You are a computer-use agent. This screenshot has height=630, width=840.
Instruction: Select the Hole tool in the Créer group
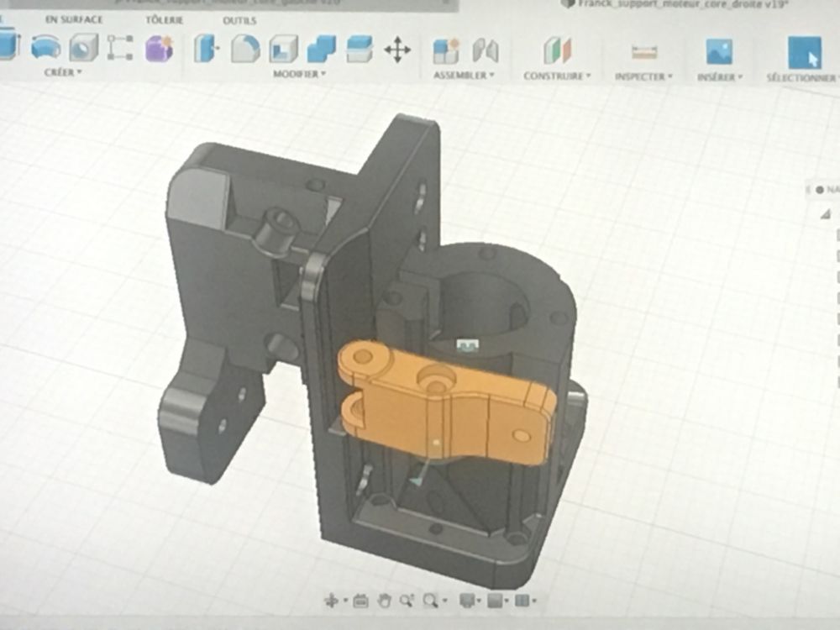(x=83, y=47)
